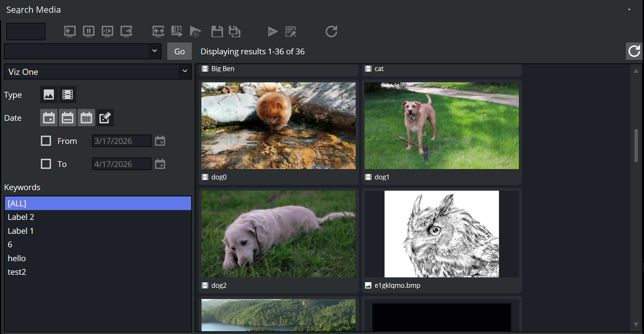Click the dog1 item title
The height and width of the screenshot is (334, 644).
[x=382, y=177]
